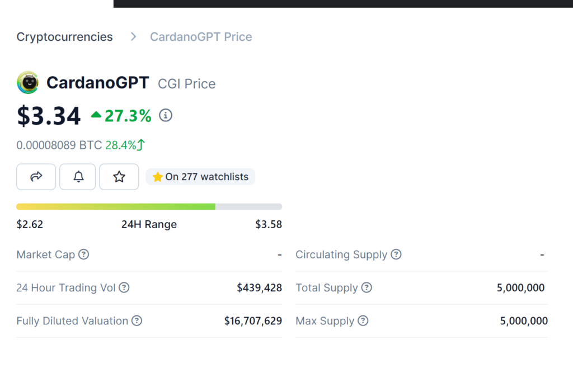Click the $3.34 price value
This screenshot has width=573, height=392.
[49, 116]
